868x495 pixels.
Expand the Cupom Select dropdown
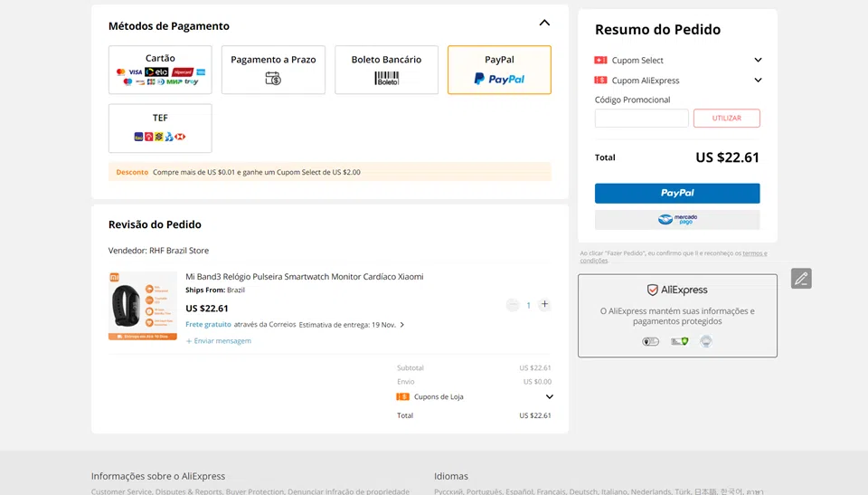[758, 60]
